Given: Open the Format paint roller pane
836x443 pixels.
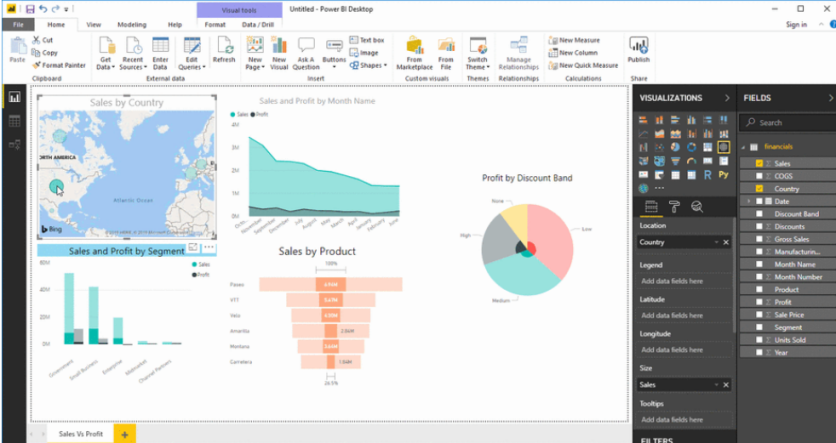Looking at the screenshot, I should (674, 207).
